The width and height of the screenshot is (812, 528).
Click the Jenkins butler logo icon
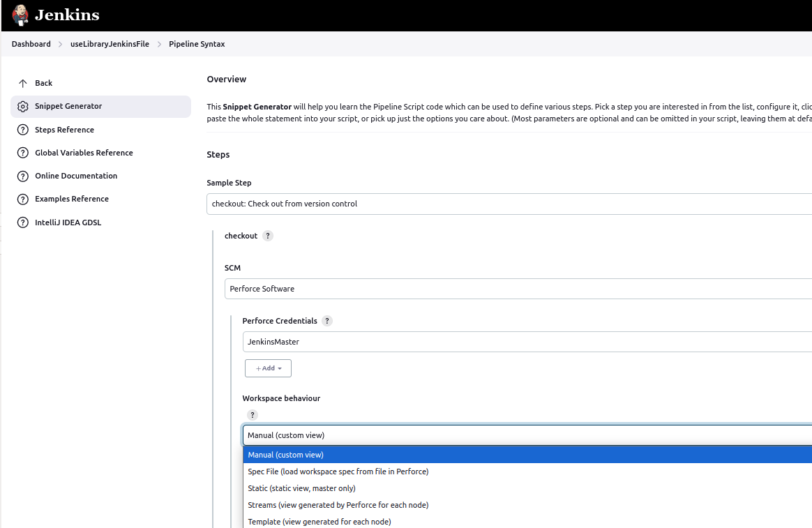pos(20,15)
